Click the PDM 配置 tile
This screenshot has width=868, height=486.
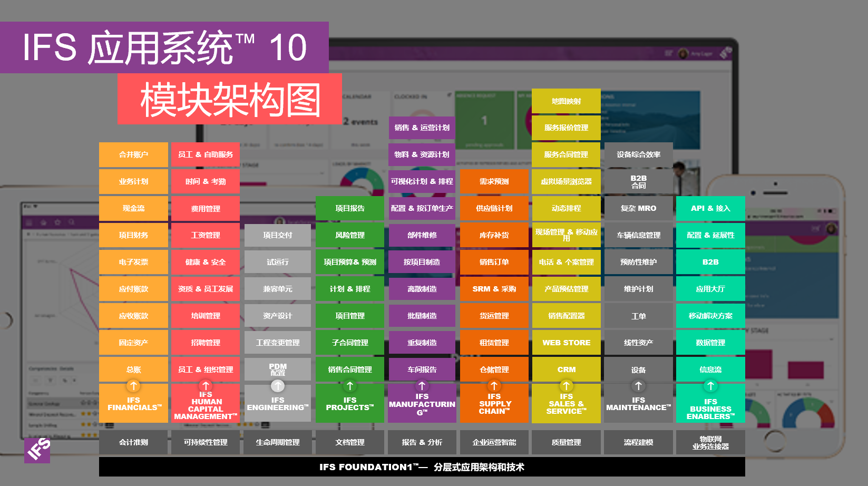coord(278,370)
